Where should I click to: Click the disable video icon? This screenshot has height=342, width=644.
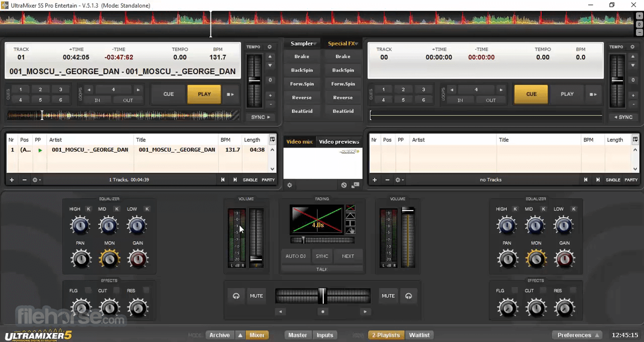tap(344, 185)
